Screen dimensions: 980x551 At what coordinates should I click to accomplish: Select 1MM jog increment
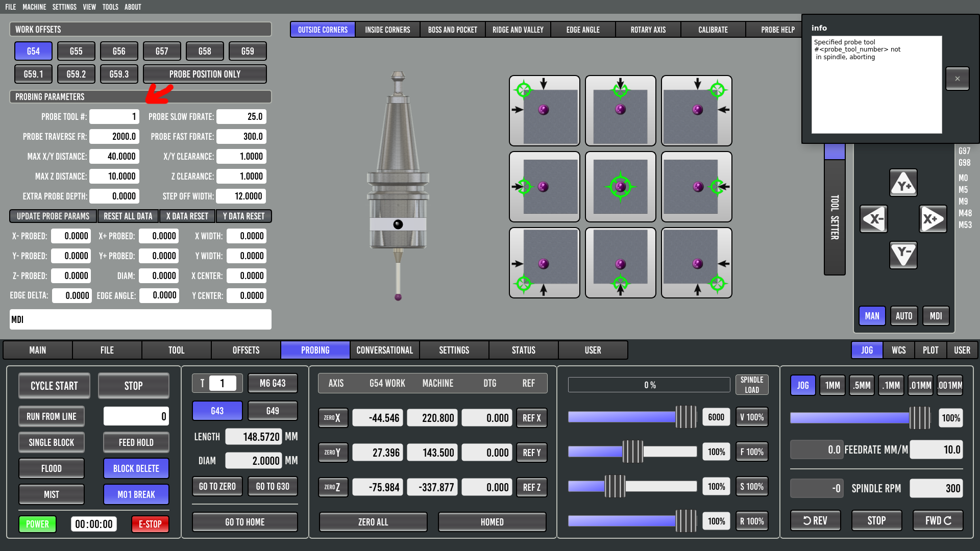[x=832, y=385]
